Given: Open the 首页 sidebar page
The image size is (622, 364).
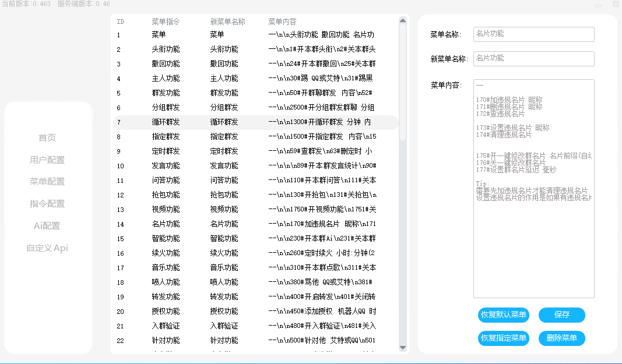Looking at the screenshot, I should pyautogui.click(x=47, y=137).
